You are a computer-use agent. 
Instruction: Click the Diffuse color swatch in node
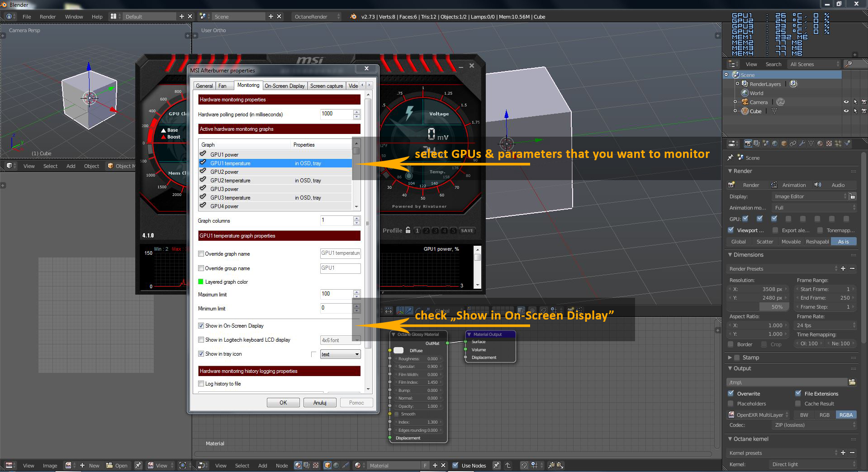pos(398,350)
